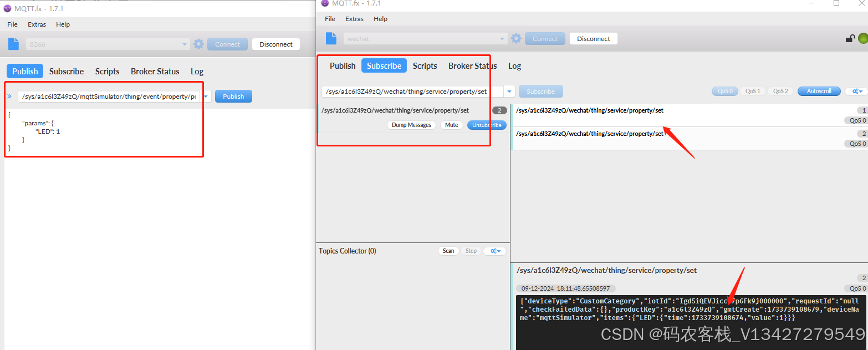Expand subscribe topic history dropdown arrow
The height and width of the screenshot is (350, 868).
click(x=510, y=91)
